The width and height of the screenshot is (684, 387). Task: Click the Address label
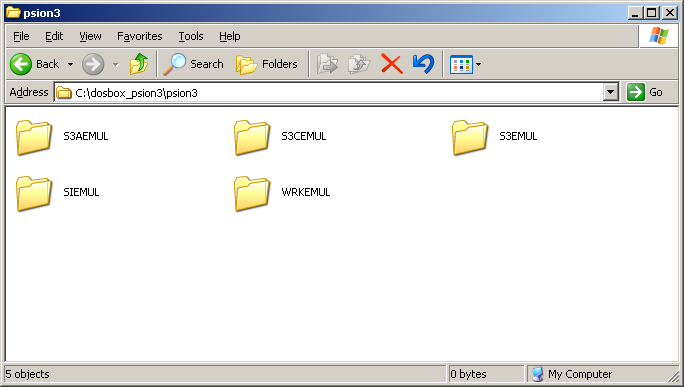coord(29,92)
